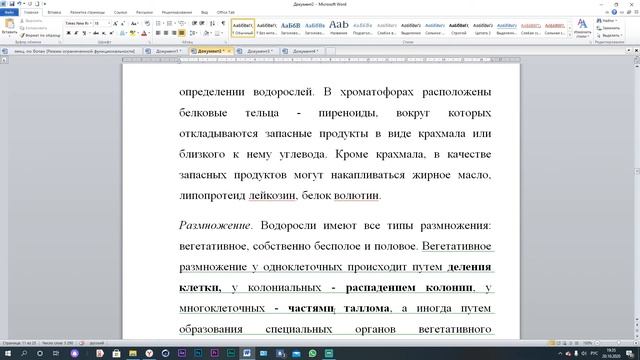Switch to the Рецензирование ribbon tab
Image resolution: width=640 pixels, height=360 pixels.
177,13
